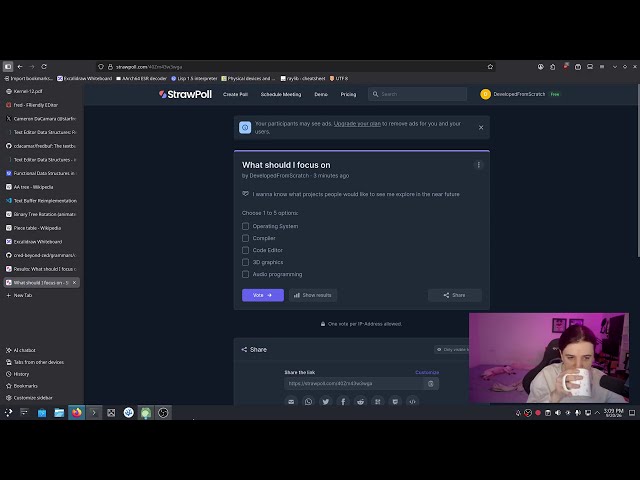This screenshot has width=640, height=480.
Task: Click the browser address bar
Action: pos(296,67)
